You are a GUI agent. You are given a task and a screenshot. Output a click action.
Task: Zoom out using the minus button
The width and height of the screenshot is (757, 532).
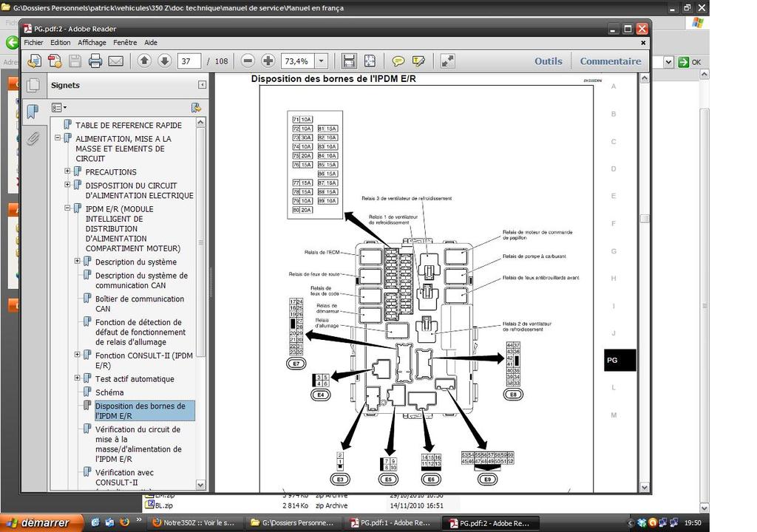click(248, 61)
